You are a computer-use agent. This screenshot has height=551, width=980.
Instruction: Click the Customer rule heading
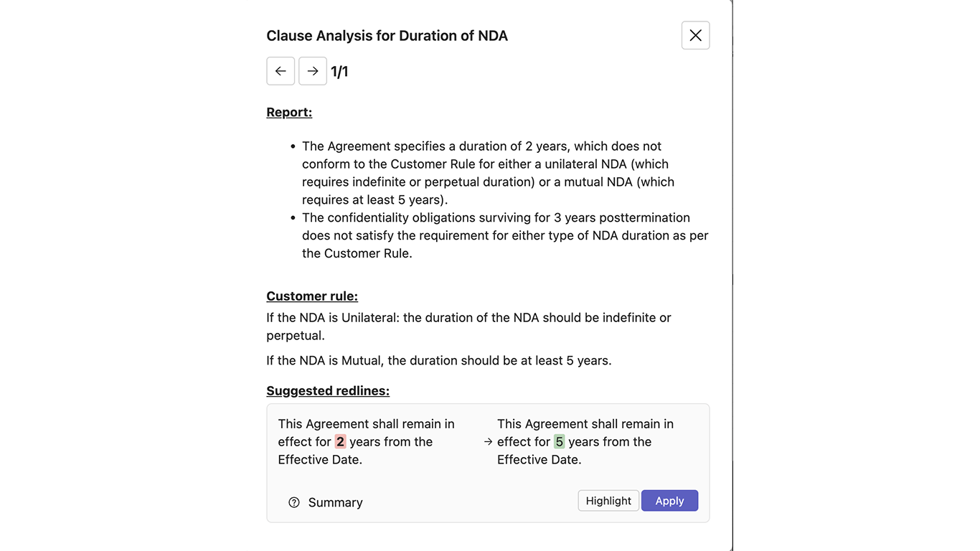(312, 296)
